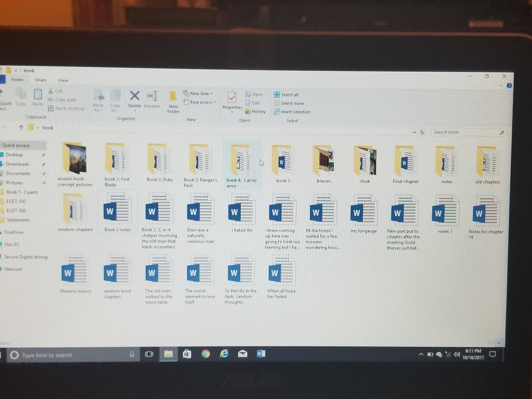Switch to the Home ribbon tab
Screen dimensions: 532x399
tap(17, 80)
